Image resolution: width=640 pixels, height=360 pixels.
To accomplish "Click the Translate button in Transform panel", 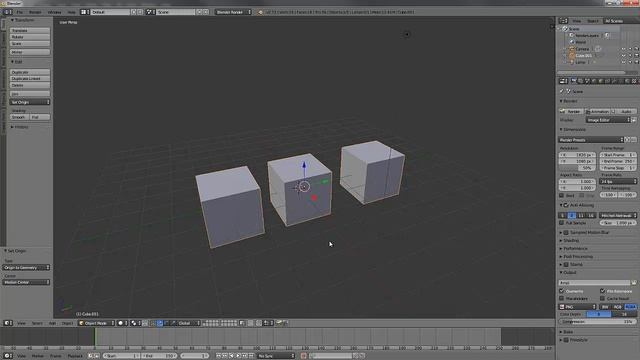I will (x=30, y=31).
